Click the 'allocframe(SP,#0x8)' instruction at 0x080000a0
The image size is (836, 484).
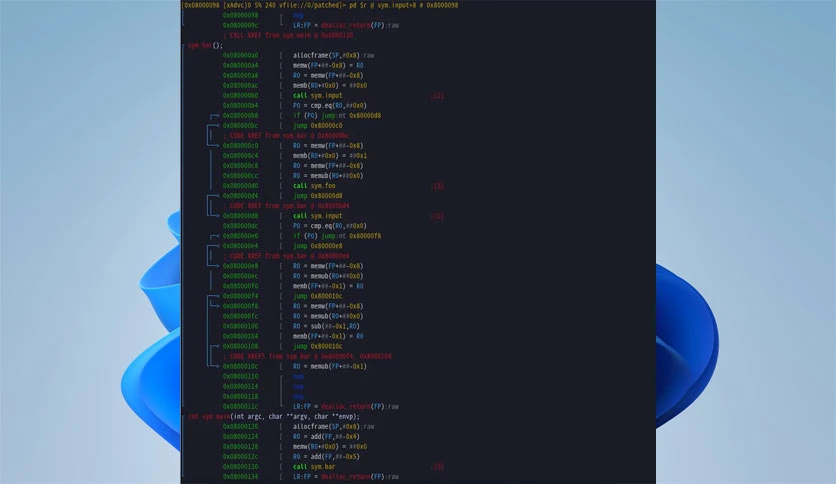point(333,55)
